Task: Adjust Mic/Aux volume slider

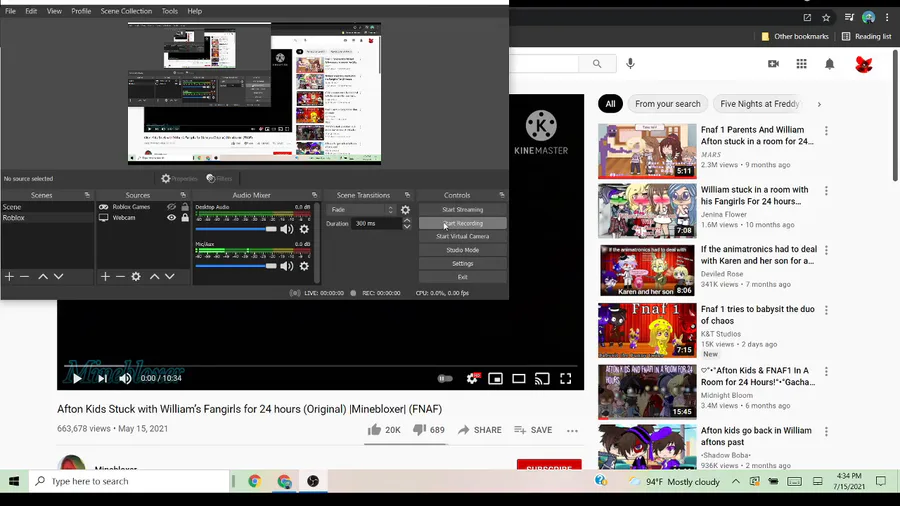Action: [236, 266]
